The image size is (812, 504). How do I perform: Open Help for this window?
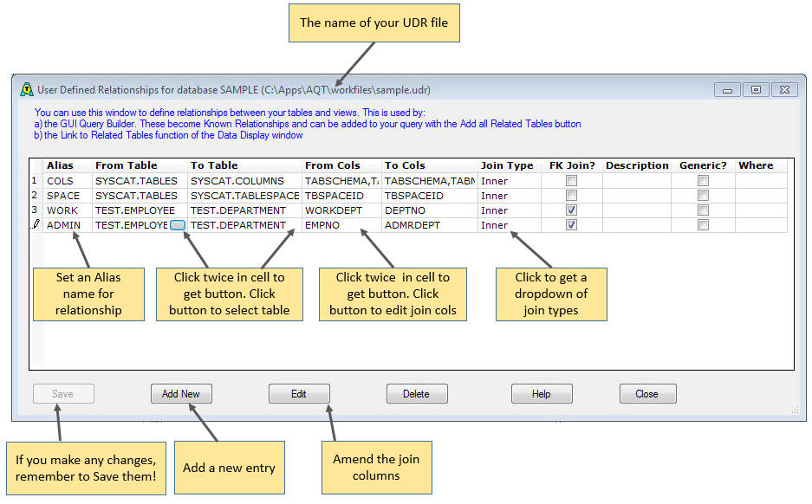[x=542, y=394]
